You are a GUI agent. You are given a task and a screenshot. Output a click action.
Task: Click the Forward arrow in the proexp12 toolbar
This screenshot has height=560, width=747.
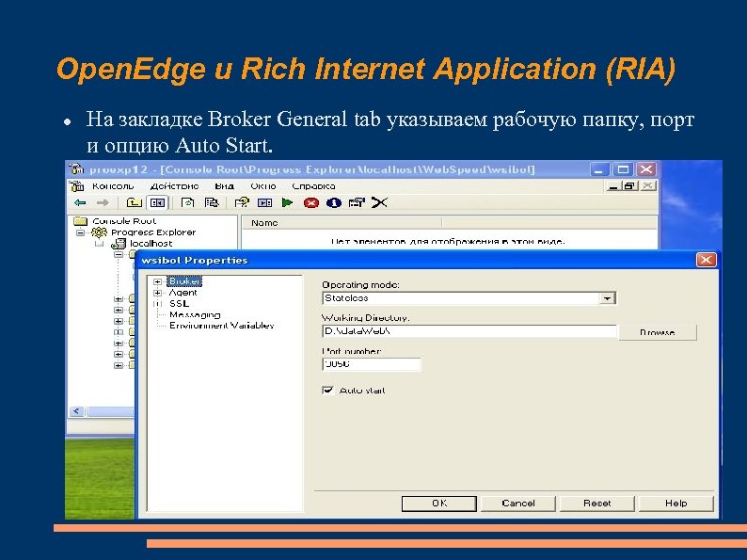coord(103,203)
